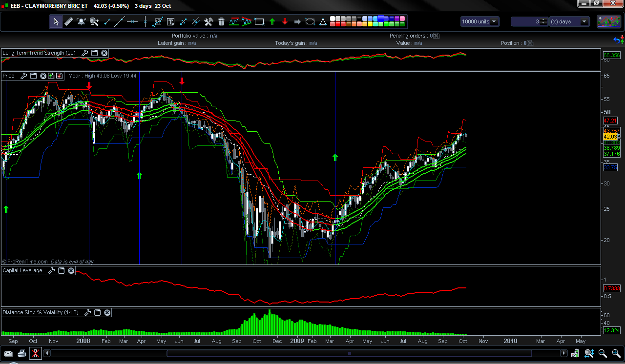Choose the ellipse drawing tool

(310, 21)
